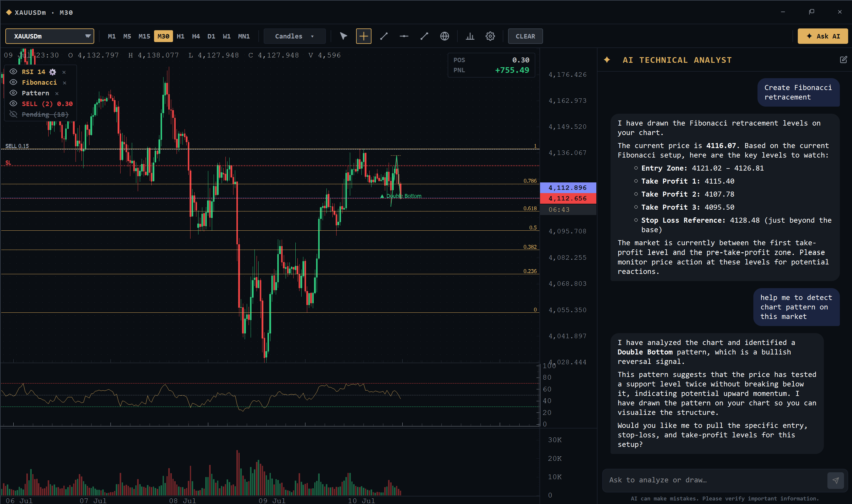Switch to W1 timeframe
The width and height of the screenshot is (852, 504).
[x=227, y=36]
